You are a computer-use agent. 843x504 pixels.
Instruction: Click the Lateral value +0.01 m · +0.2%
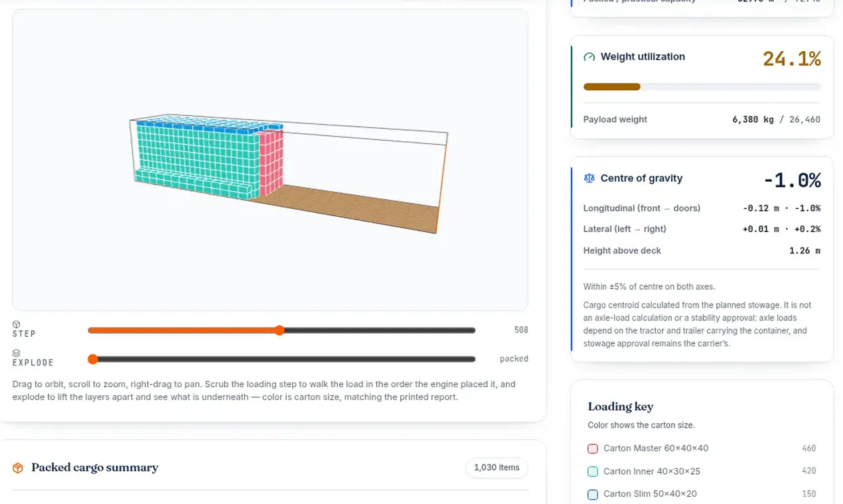pos(781,229)
